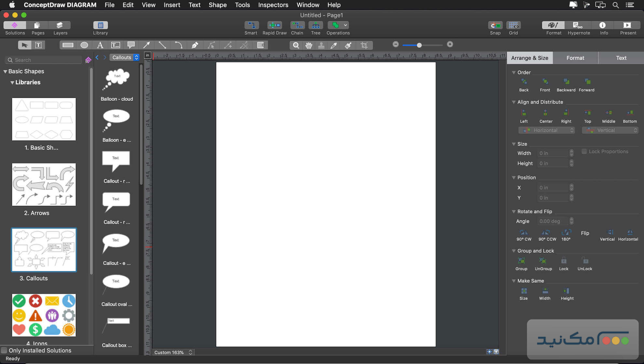Enable Lock Proportions checkbox
Image resolution: width=644 pixels, height=364 pixels.
pyautogui.click(x=584, y=151)
